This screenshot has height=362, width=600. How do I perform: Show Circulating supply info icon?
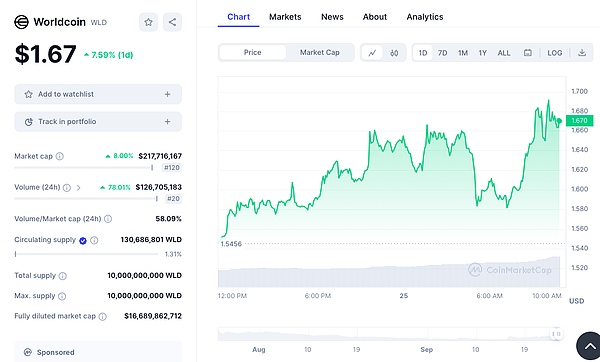[x=94, y=240]
